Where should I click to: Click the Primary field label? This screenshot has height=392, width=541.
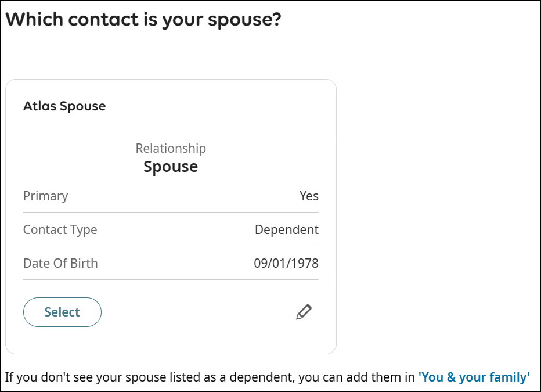[45, 196]
